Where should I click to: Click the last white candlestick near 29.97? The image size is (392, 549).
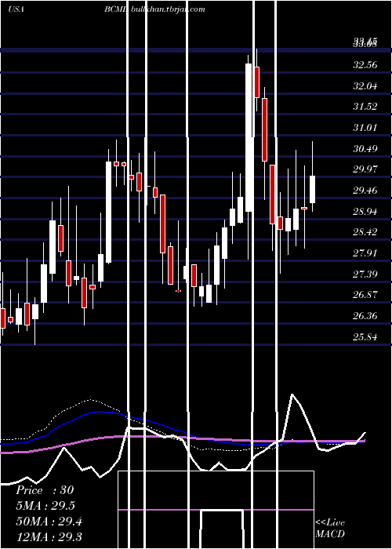(312, 190)
